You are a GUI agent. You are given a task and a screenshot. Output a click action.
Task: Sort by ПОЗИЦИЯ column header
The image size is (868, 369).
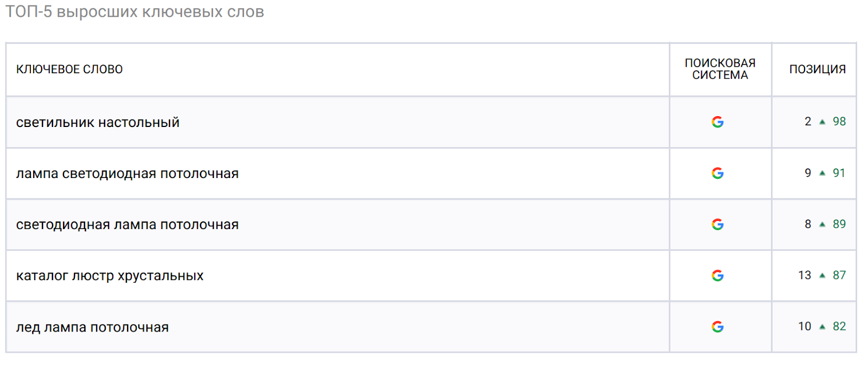coord(818,69)
